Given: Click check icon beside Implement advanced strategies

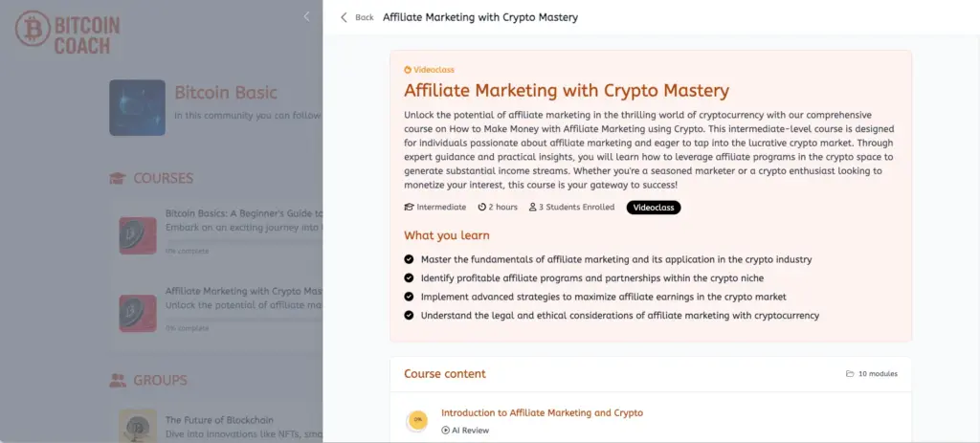Looking at the screenshot, I should tap(409, 297).
